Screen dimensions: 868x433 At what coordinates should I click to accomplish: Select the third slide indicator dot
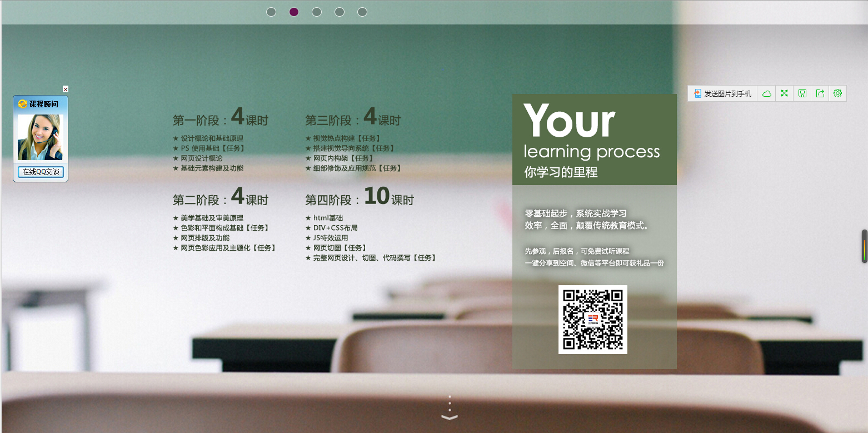point(317,12)
